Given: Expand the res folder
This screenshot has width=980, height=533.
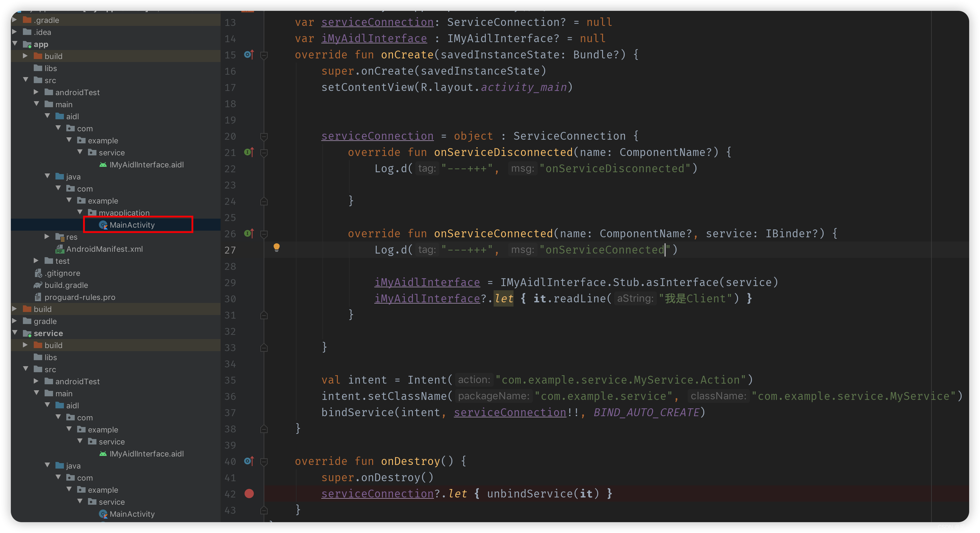Looking at the screenshot, I should click(47, 236).
